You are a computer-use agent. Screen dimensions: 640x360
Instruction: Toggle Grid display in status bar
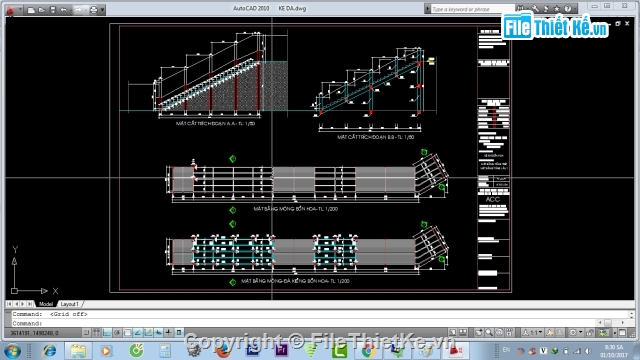pyautogui.click(x=96, y=333)
